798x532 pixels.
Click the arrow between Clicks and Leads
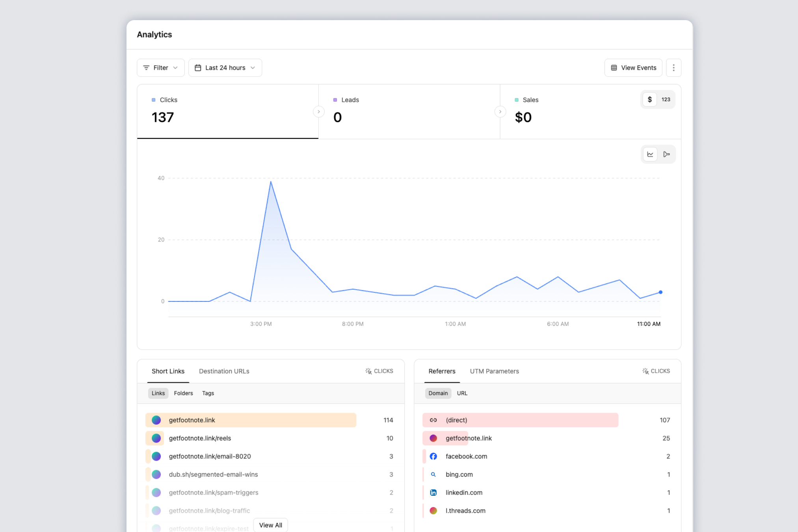click(x=319, y=112)
